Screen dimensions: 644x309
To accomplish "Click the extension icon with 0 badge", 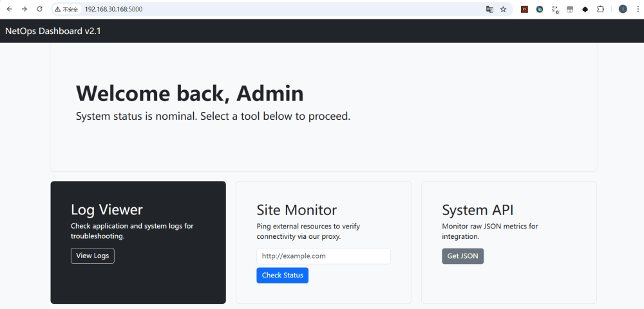I will point(555,9).
